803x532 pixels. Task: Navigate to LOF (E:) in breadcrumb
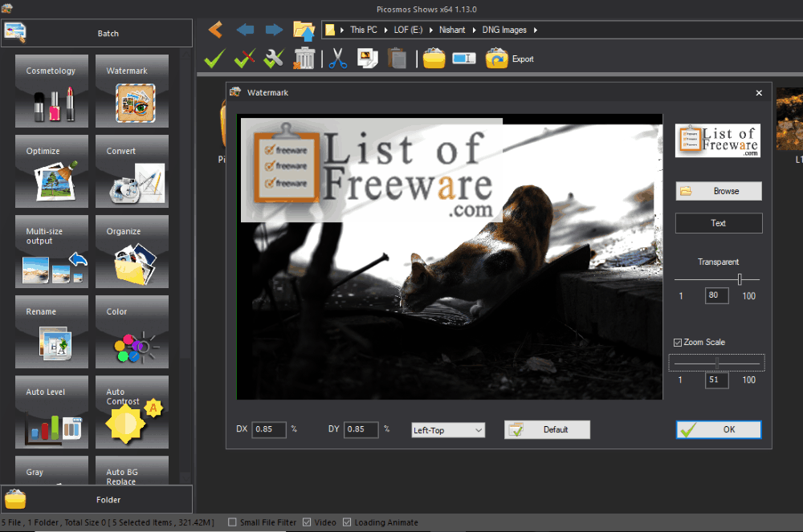[x=408, y=30]
